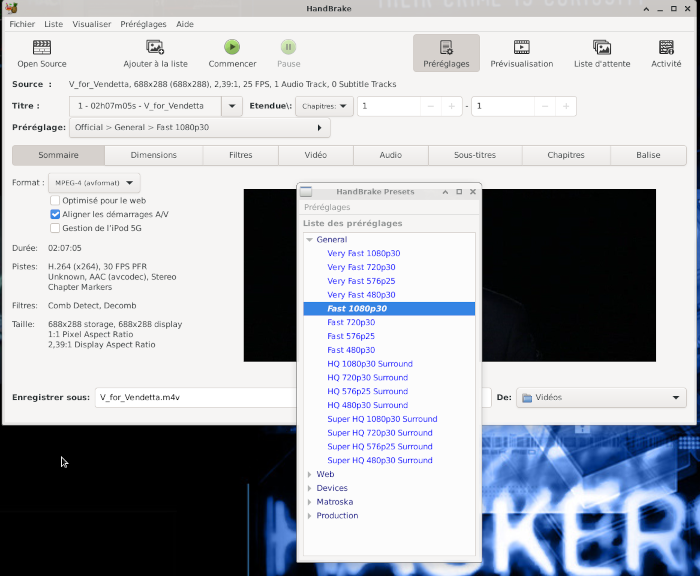Viewport: 700px width, 576px height.
Task: Switch to the Vidéo tab
Action: (316, 155)
